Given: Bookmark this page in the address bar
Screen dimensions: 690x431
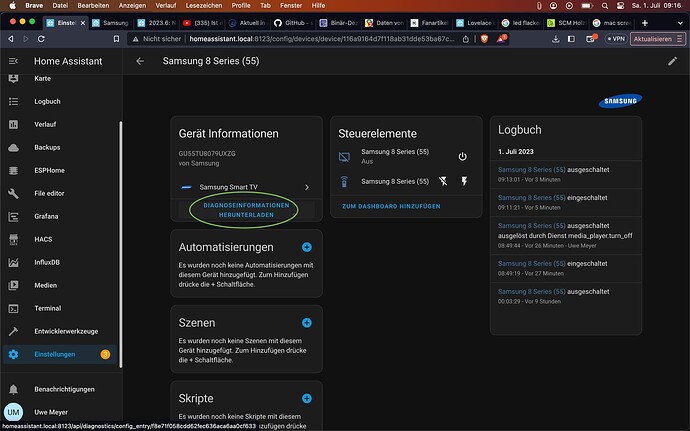Looking at the screenshot, I should (x=116, y=39).
